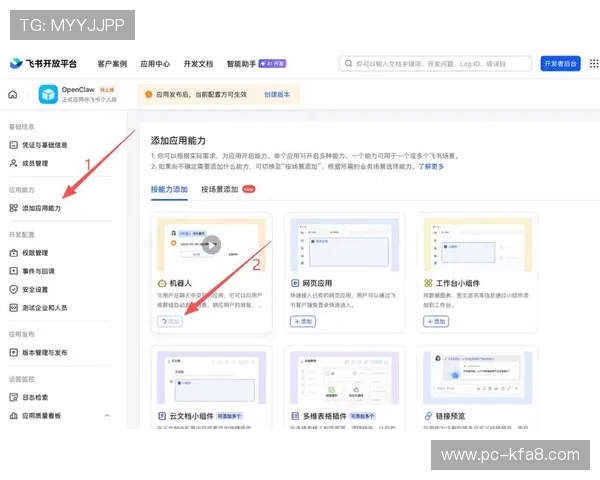The height and width of the screenshot is (480, 600).
Task: Click the 权限管理 lock icon
Action: pyautogui.click(x=13, y=253)
